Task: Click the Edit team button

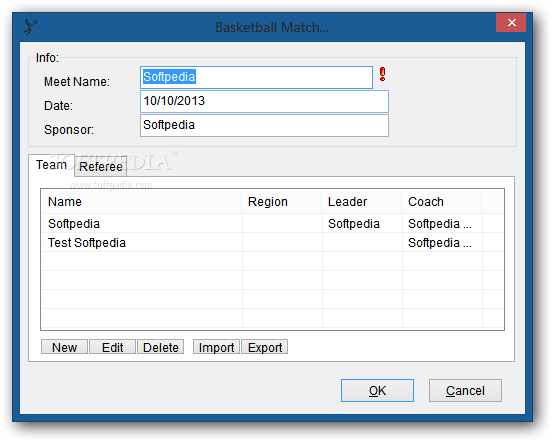Action: point(113,347)
